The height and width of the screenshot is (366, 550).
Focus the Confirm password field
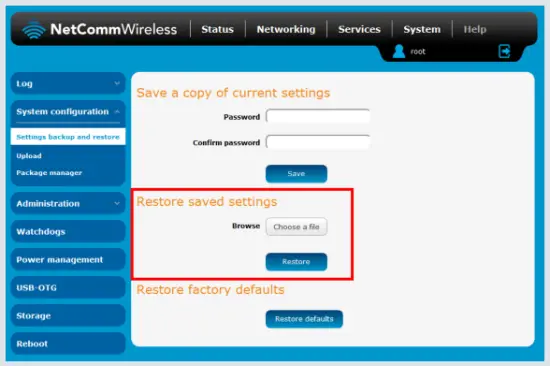[x=318, y=142]
